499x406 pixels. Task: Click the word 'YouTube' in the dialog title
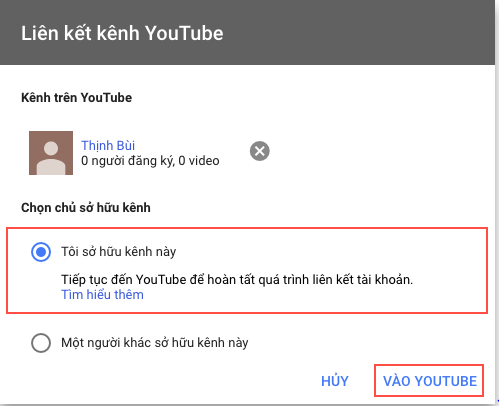[x=184, y=33]
